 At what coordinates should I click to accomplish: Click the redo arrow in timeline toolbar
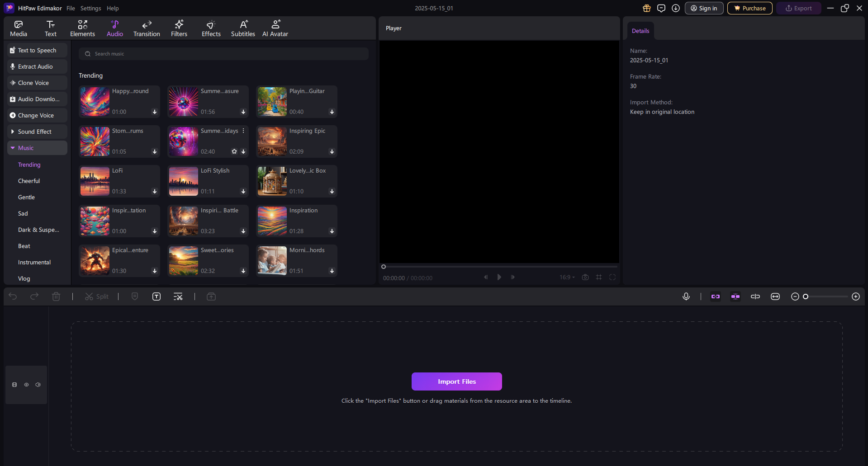point(34,297)
